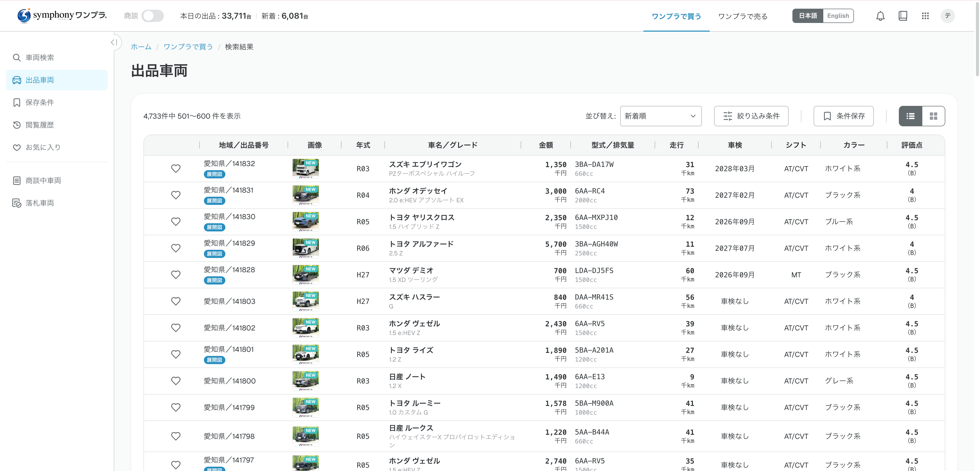Open 保存条件 saved conditions
The height and width of the screenshot is (471, 980).
40,102
